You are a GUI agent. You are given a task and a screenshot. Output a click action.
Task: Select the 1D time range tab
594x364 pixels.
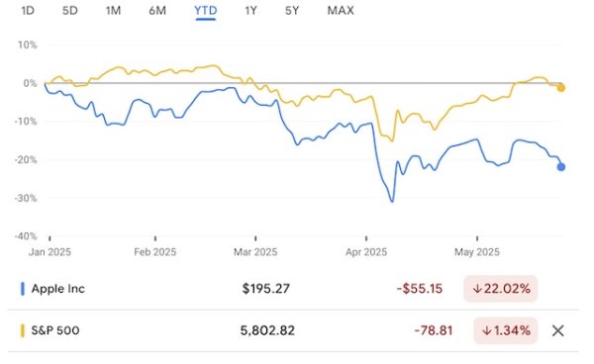(x=28, y=11)
